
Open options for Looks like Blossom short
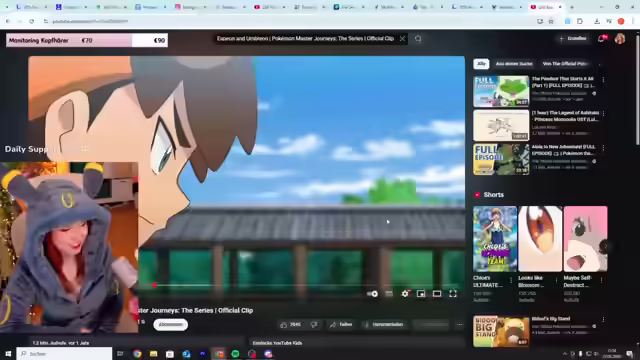pos(556,280)
